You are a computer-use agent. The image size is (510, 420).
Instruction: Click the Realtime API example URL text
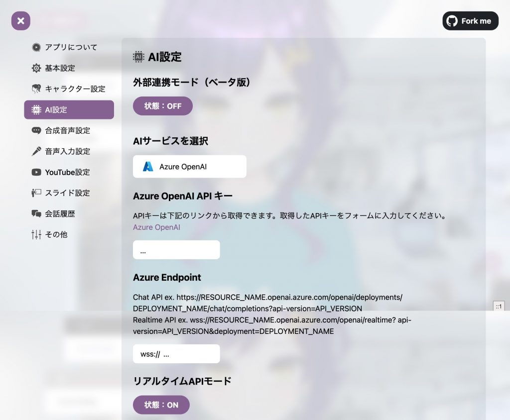pyautogui.click(x=272, y=325)
